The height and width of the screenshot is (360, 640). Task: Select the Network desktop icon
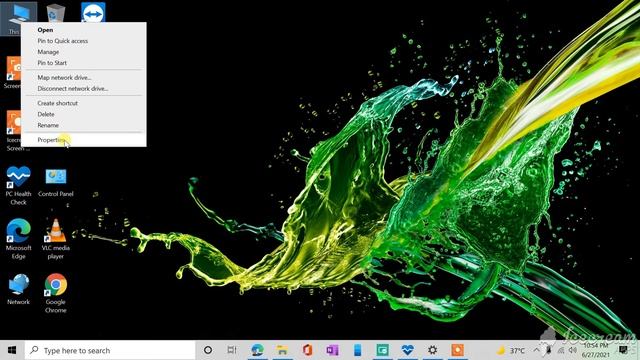18,289
